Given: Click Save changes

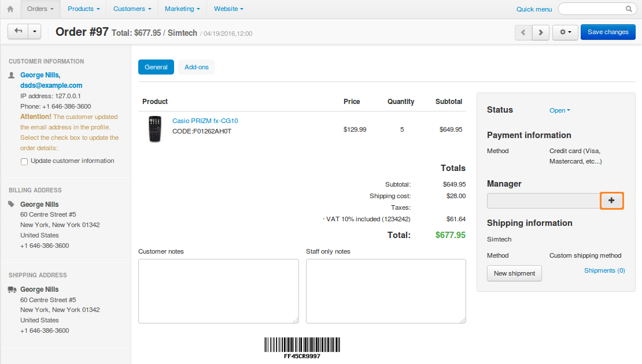Looking at the screenshot, I should [x=608, y=32].
